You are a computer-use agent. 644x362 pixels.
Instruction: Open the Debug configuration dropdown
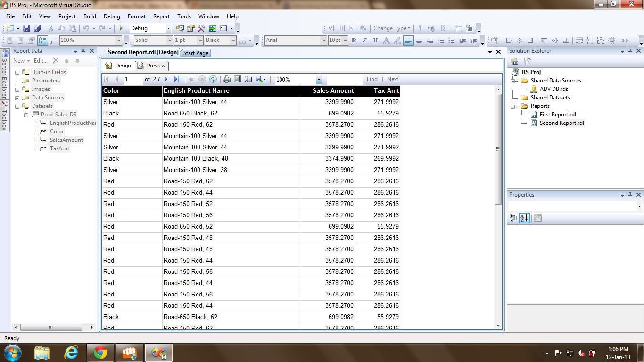168,28
